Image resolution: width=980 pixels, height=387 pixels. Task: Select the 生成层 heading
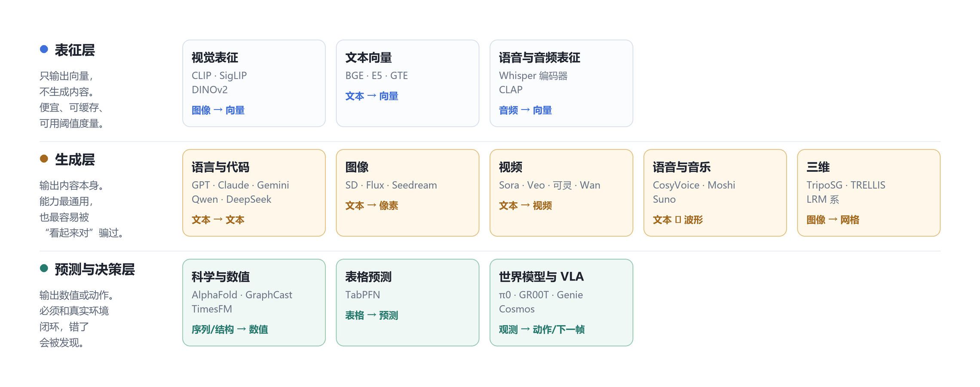[75, 160]
